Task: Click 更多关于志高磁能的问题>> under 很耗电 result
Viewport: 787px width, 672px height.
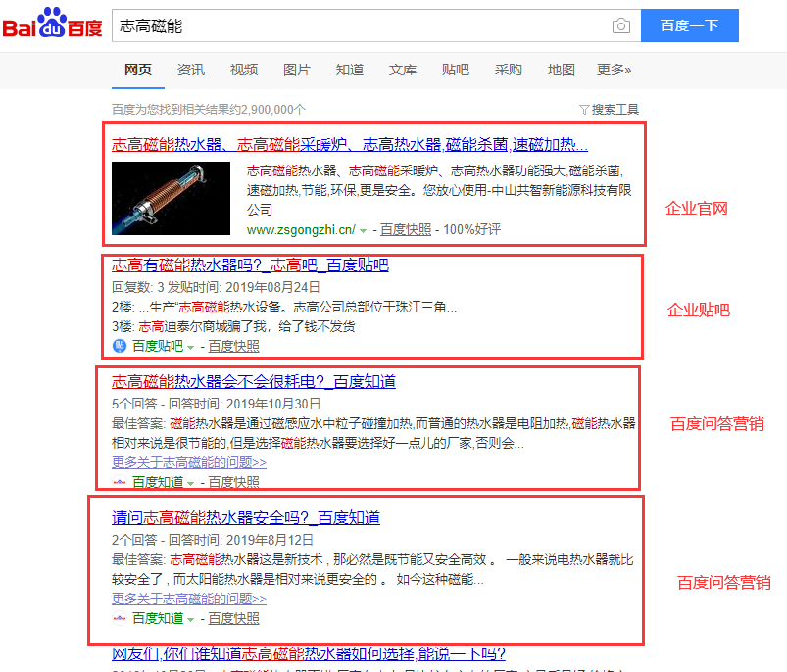Action: point(189,462)
